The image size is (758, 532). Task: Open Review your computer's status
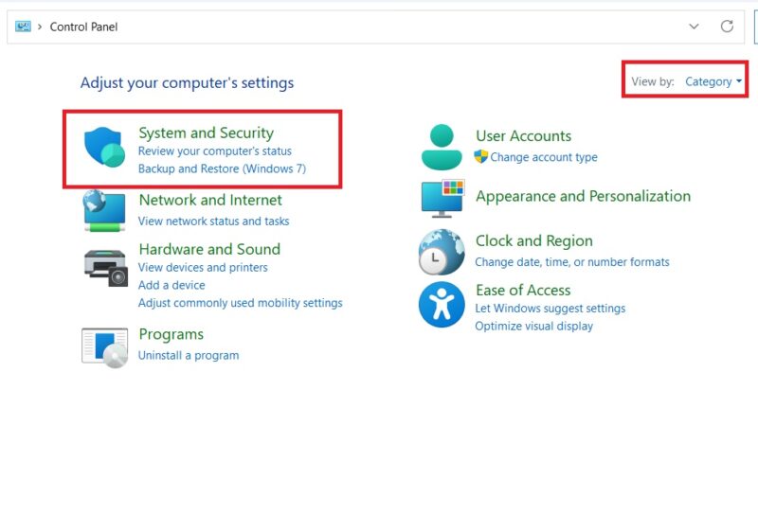click(215, 151)
